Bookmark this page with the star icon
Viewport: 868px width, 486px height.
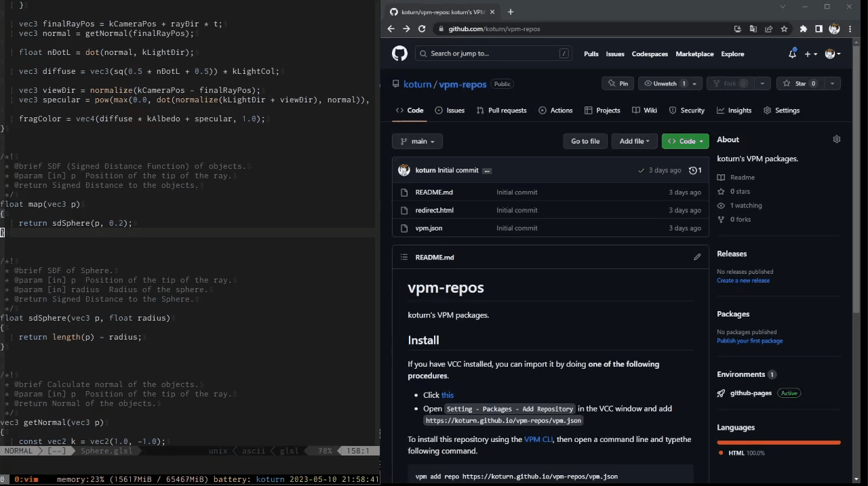point(785,29)
